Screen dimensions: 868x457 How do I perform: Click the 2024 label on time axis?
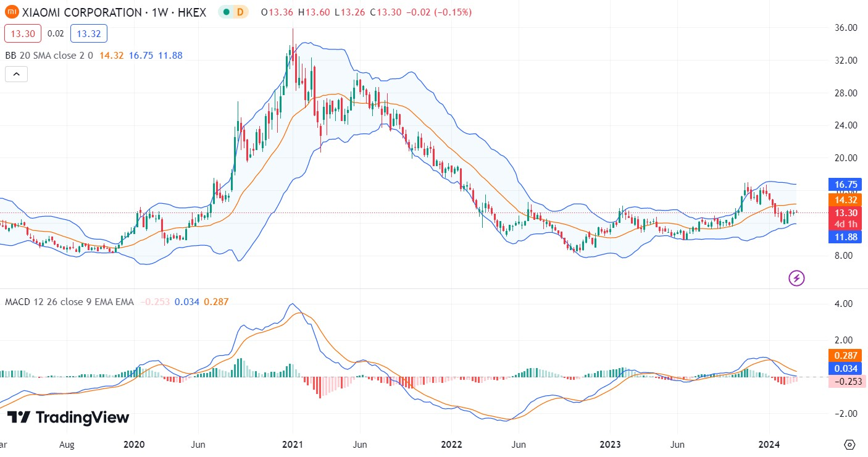(769, 445)
